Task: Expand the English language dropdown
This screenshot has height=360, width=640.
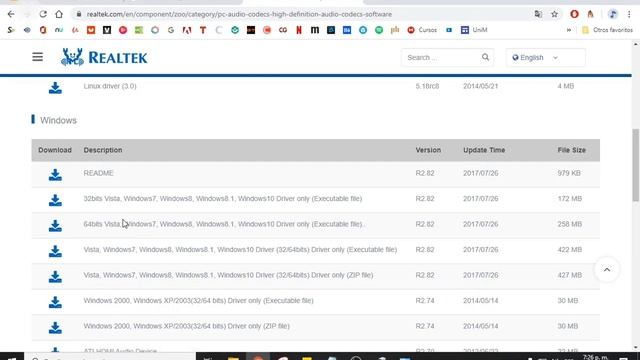Action: coord(546,58)
